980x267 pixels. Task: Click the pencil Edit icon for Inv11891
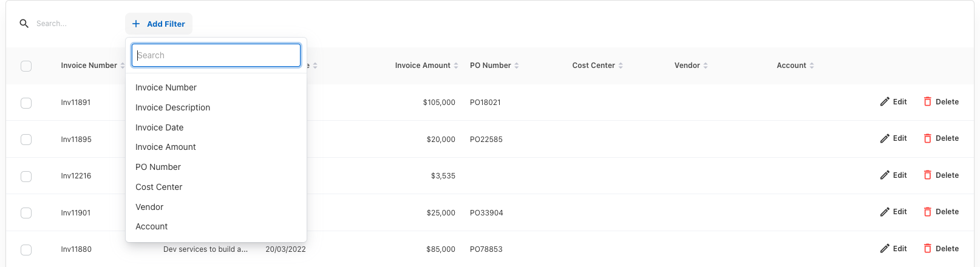885,102
